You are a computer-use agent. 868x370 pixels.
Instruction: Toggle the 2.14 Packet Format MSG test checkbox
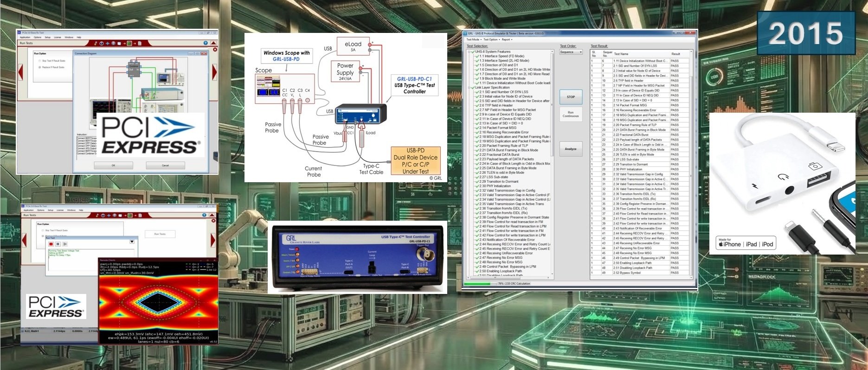[x=477, y=128]
